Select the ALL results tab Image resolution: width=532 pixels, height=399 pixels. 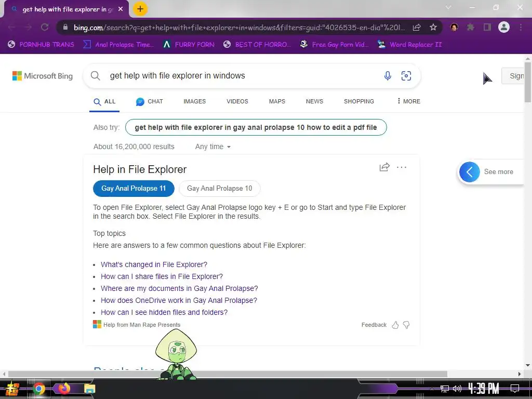104,101
